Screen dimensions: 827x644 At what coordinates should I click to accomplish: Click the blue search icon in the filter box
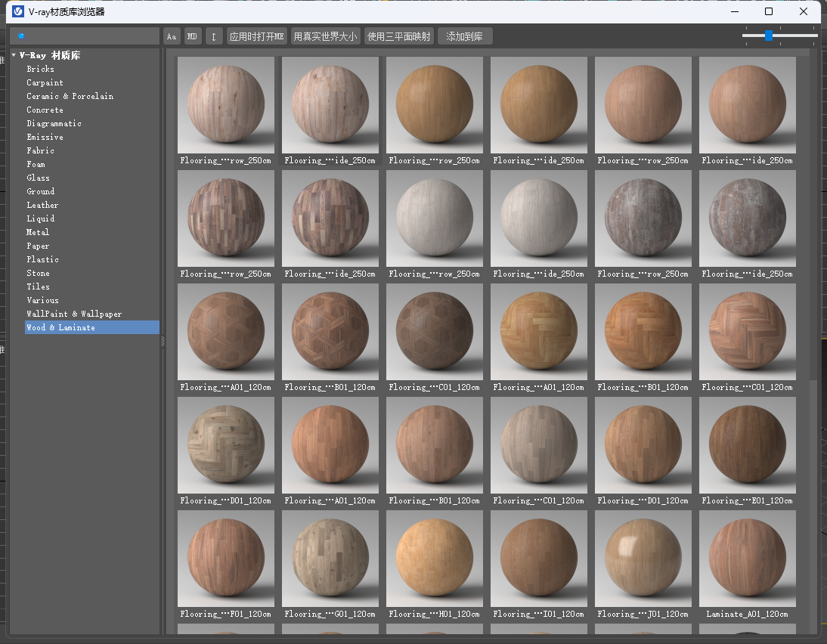(21, 36)
